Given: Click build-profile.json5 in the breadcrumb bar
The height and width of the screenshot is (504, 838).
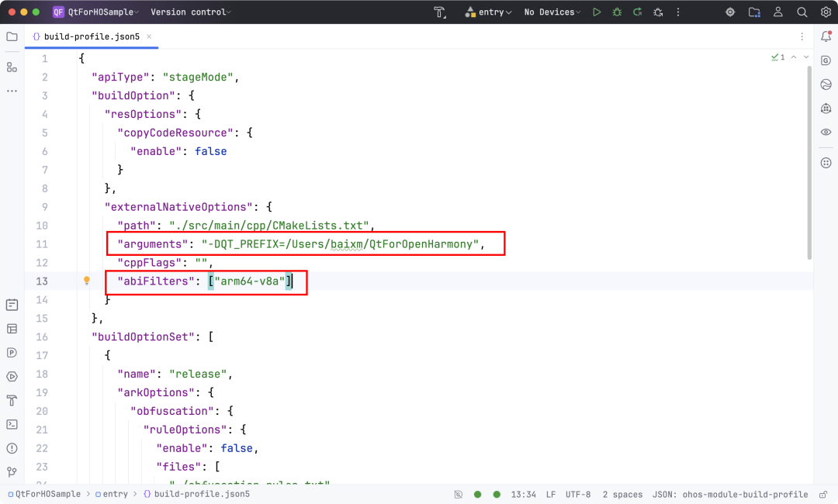Looking at the screenshot, I should pyautogui.click(x=196, y=495).
